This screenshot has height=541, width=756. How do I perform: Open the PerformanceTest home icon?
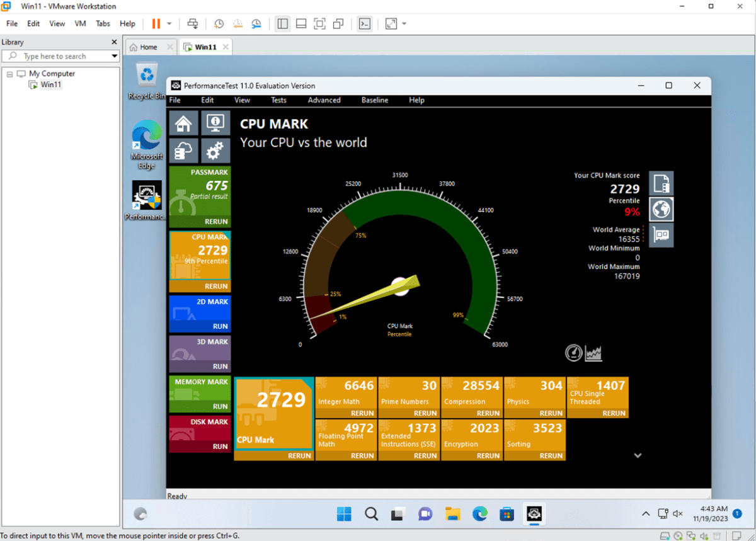point(183,123)
